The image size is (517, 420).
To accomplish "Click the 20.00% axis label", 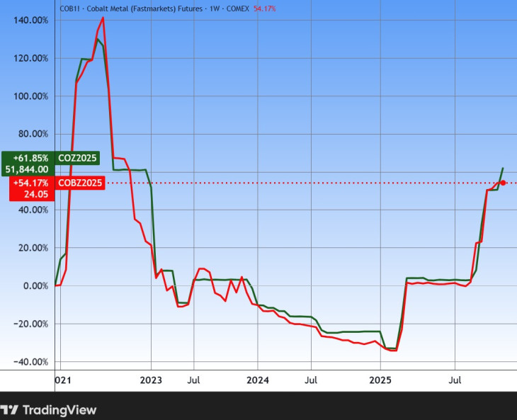I will (x=33, y=248).
